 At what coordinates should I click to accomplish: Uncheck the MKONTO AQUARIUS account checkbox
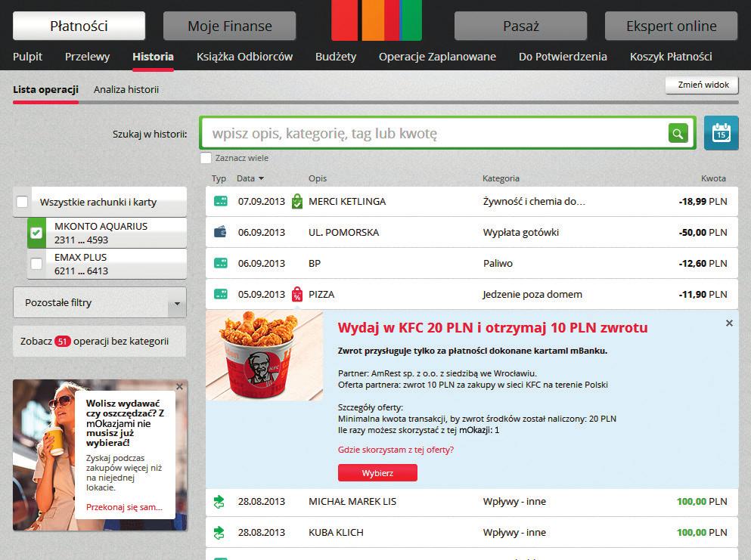coord(36,233)
